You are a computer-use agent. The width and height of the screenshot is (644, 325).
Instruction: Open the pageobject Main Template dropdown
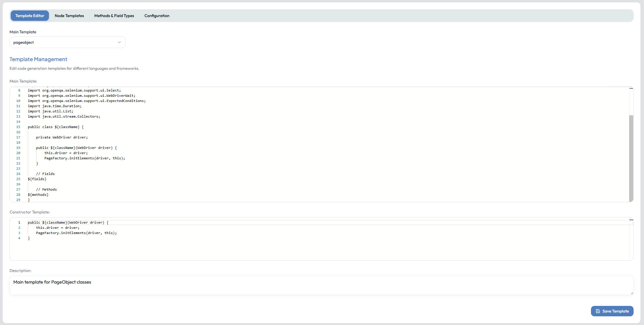tap(68, 42)
